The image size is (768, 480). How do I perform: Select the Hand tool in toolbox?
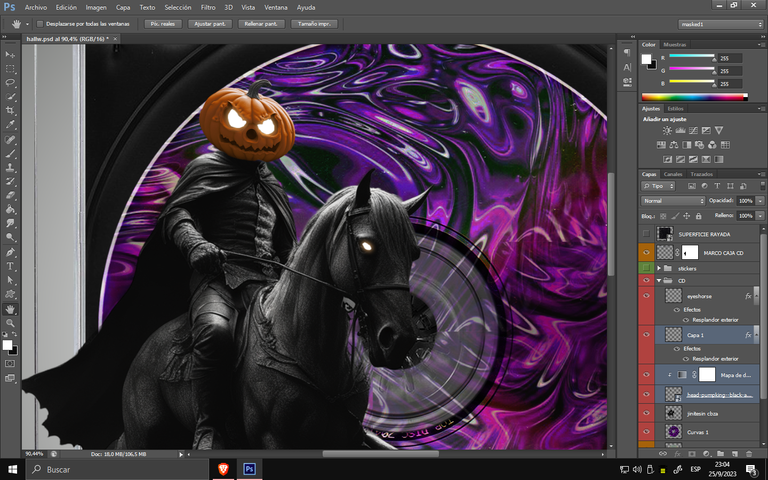10,309
